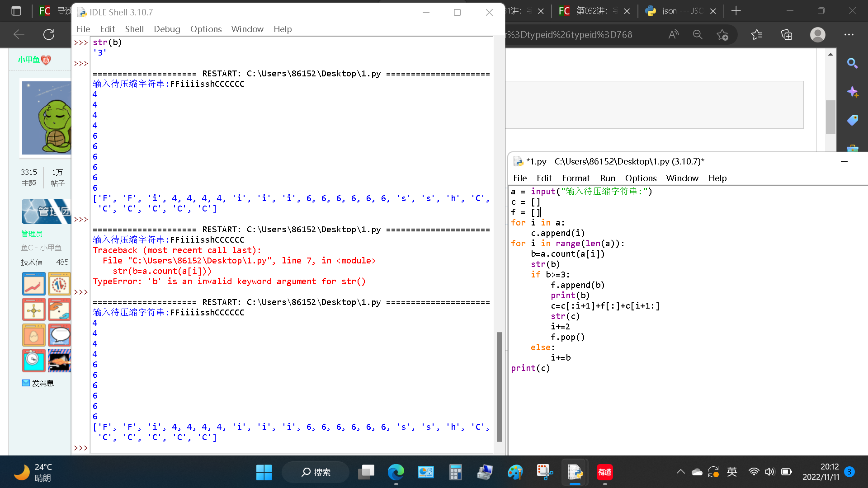Open Edit menu in 1.py editor
Viewport: 868px width, 488px height.
544,178
